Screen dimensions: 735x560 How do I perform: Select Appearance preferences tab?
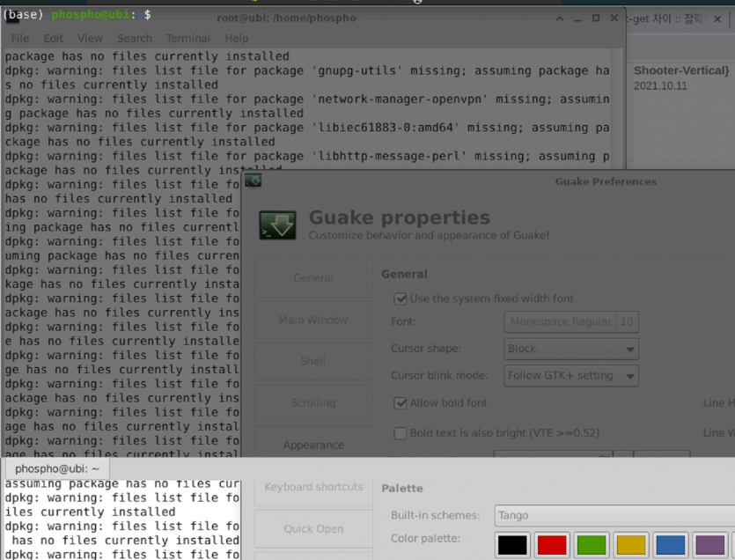313,445
